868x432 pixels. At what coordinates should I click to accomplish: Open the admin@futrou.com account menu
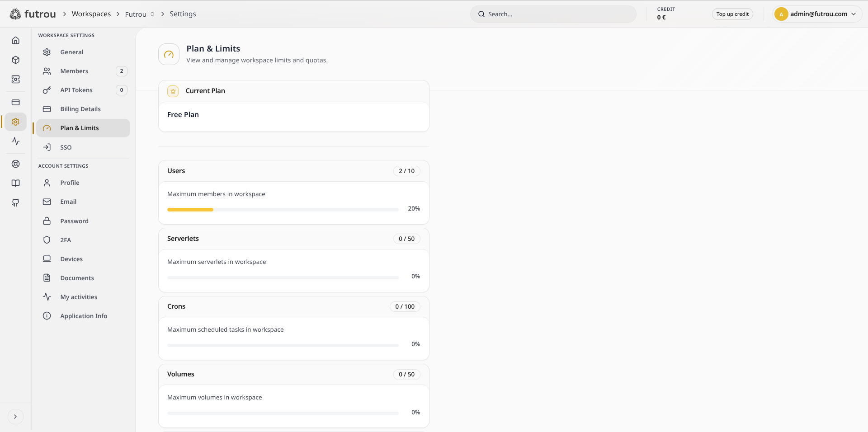point(817,14)
